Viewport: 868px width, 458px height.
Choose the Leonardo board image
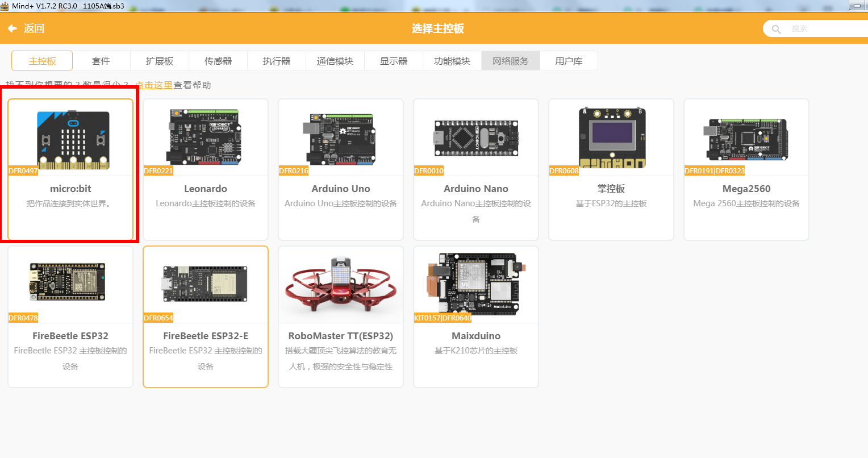click(206, 138)
